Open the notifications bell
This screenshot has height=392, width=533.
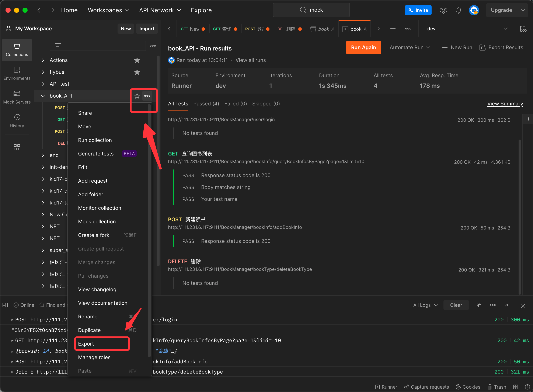459,10
